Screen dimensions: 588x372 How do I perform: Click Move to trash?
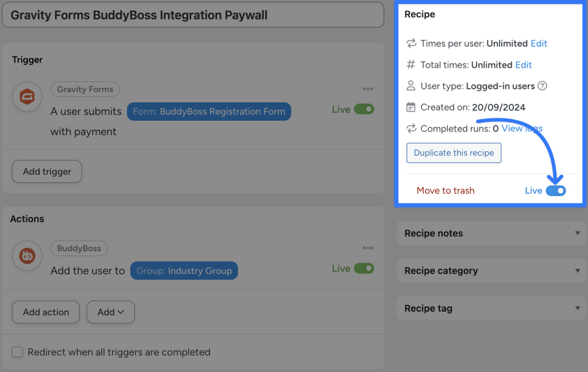click(446, 190)
